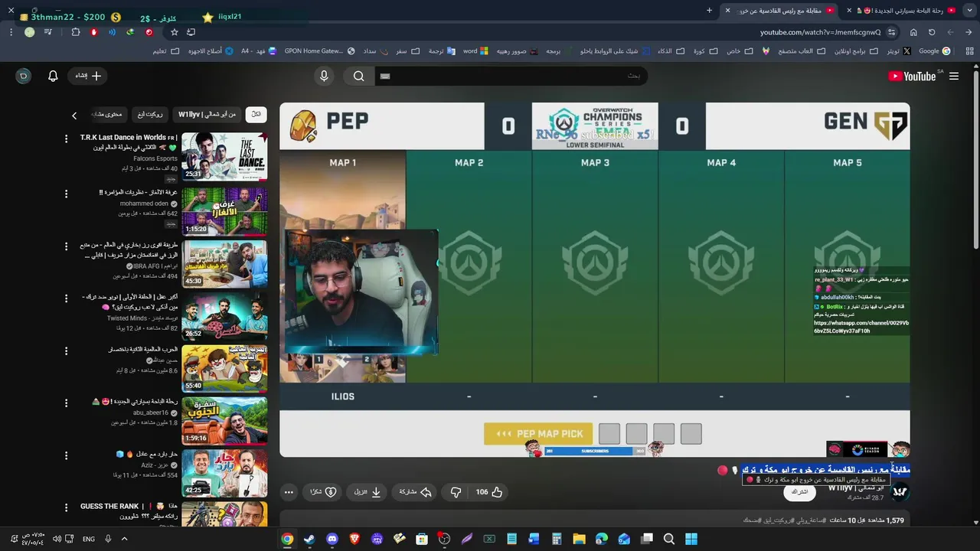This screenshot has height=551, width=980.
Task: Start voice search with the microphone icon
Action: 324,76
